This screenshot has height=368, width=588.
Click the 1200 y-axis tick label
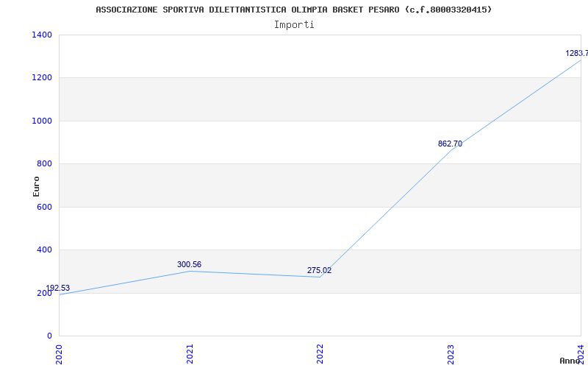pos(42,78)
